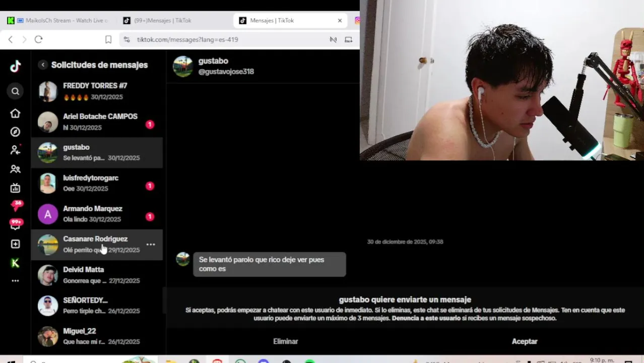
Task: Click the browser forward arrow
Action: click(x=24, y=39)
